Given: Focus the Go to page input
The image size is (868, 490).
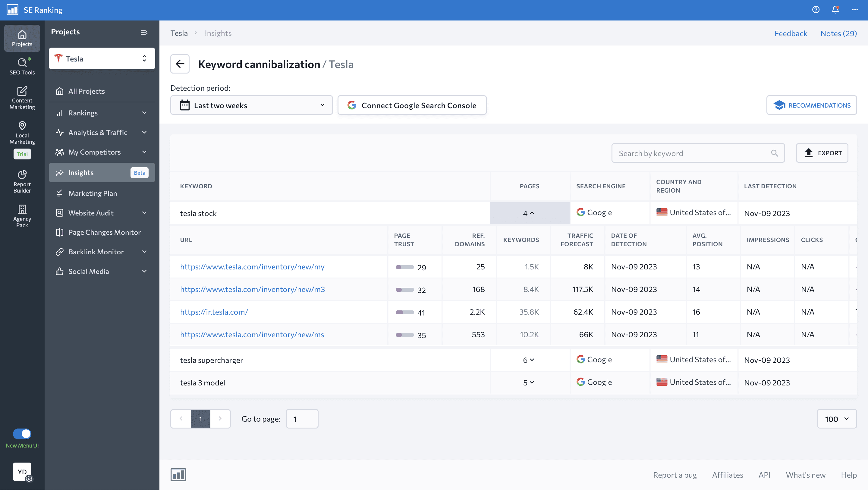Looking at the screenshot, I should click(x=302, y=419).
